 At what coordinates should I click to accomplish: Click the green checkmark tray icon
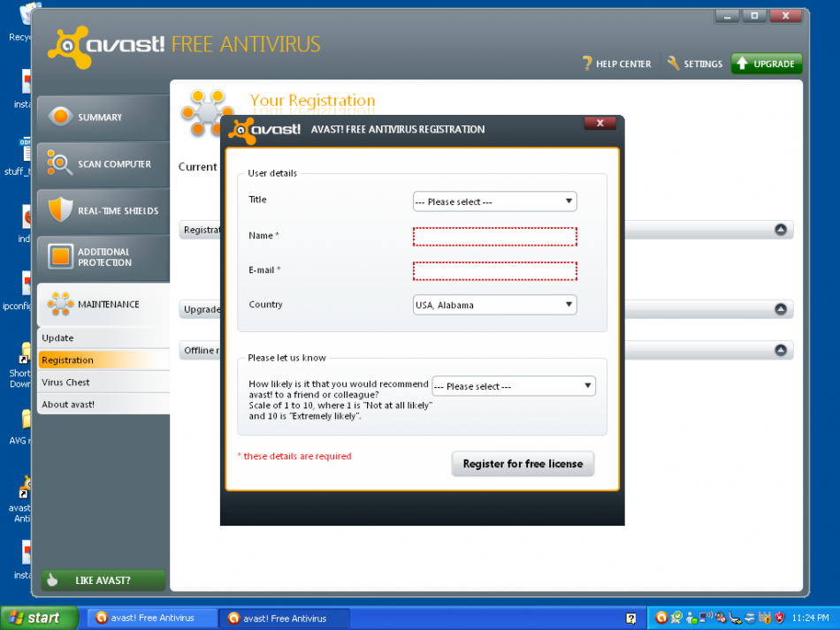pos(676,618)
